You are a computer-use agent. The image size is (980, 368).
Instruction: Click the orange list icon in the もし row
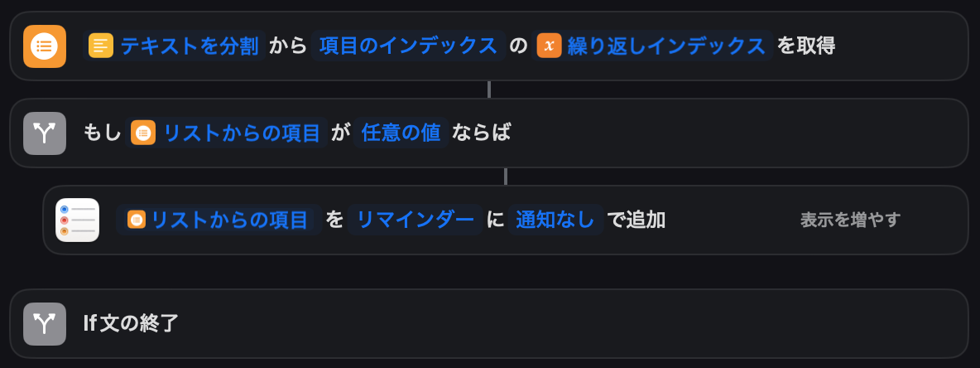[144, 133]
